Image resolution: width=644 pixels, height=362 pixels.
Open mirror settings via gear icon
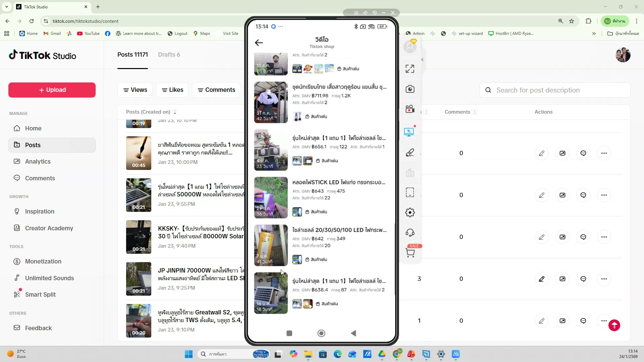click(x=410, y=212)
